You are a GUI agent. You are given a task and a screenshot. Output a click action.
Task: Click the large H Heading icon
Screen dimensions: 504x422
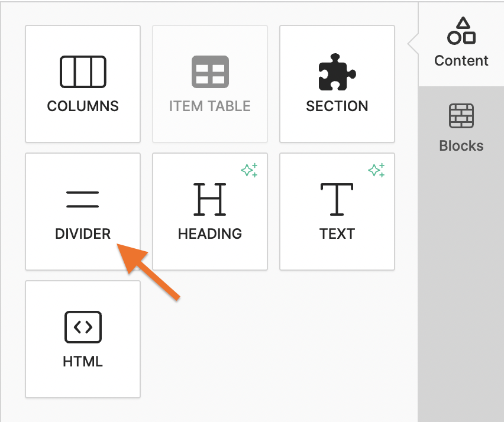210,199
